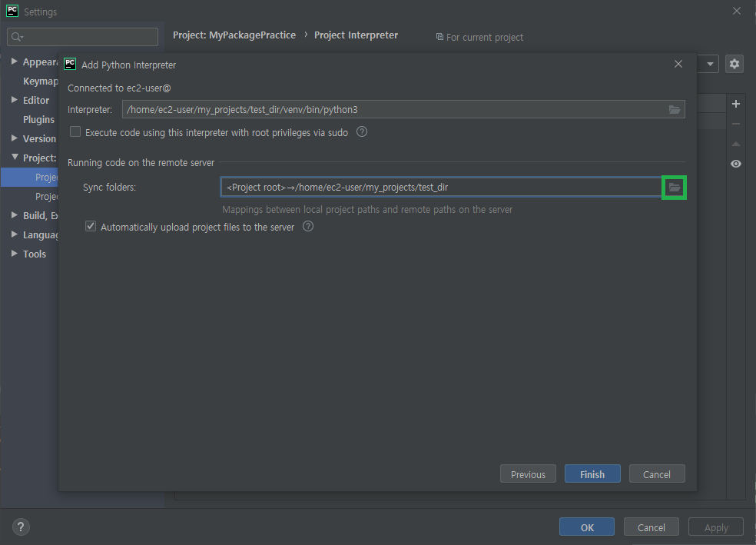Click the Mappings between local project paths hint
This screenshot has width=756, height=545.
point(367,210)
